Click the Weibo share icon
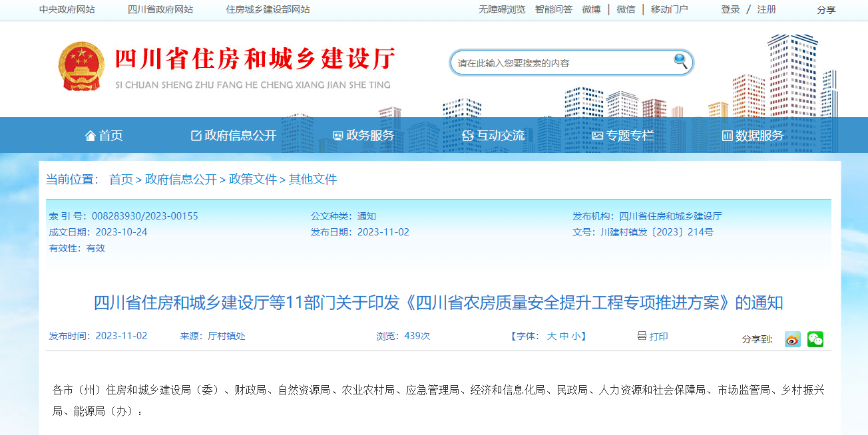Image resolution: width=868 pixels, height=435 pixels. pyautogui.click(x=791, y=339)
